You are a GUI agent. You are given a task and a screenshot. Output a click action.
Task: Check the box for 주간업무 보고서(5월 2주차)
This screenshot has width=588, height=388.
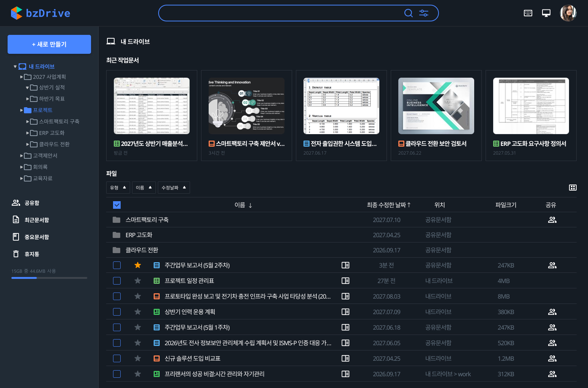117,265
